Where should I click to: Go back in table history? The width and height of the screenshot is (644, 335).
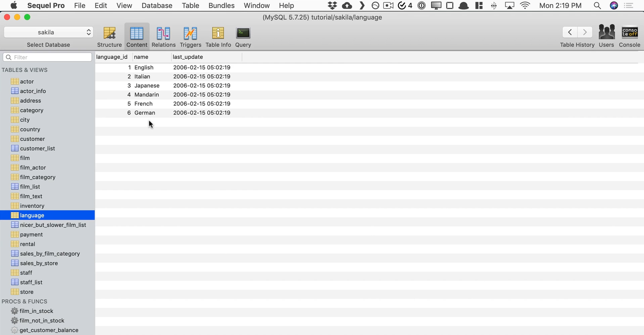coord(570,32)
